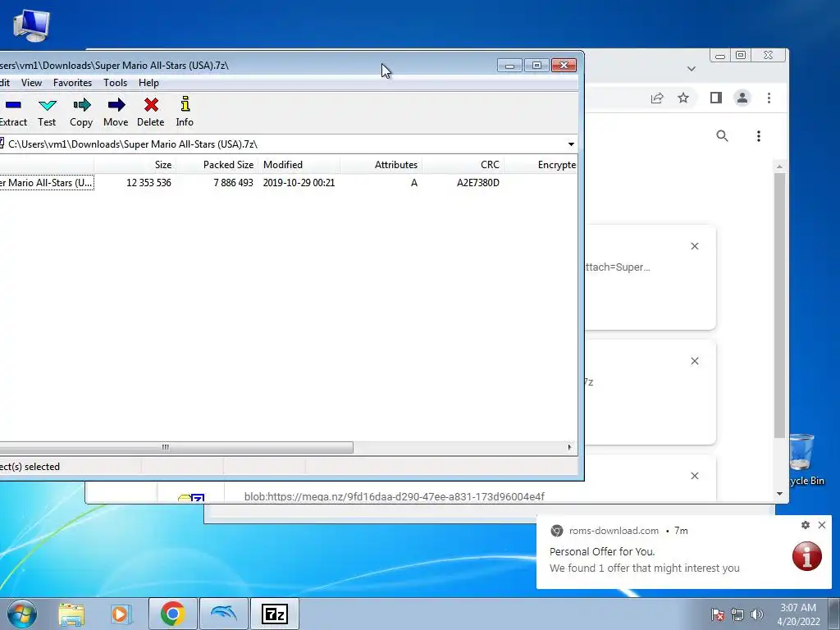Run the Test tool in 7-Zip

tap(47, 112)
